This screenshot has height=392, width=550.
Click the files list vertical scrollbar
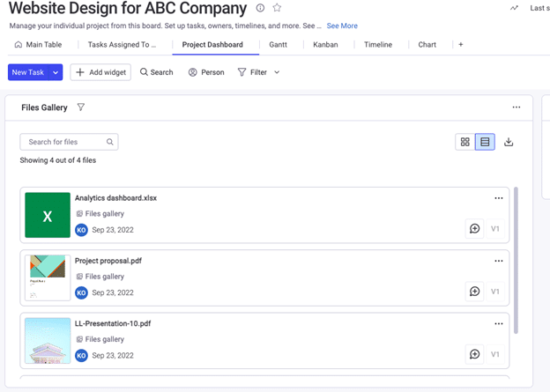pos(516,261)
